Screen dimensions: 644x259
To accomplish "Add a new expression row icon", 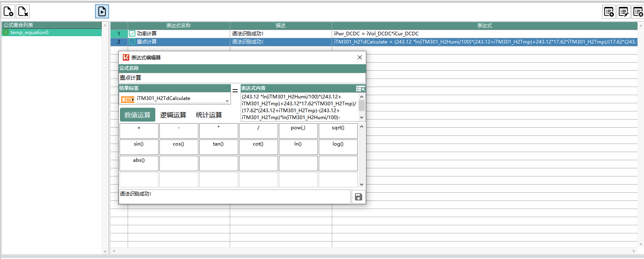I will 609,12.
